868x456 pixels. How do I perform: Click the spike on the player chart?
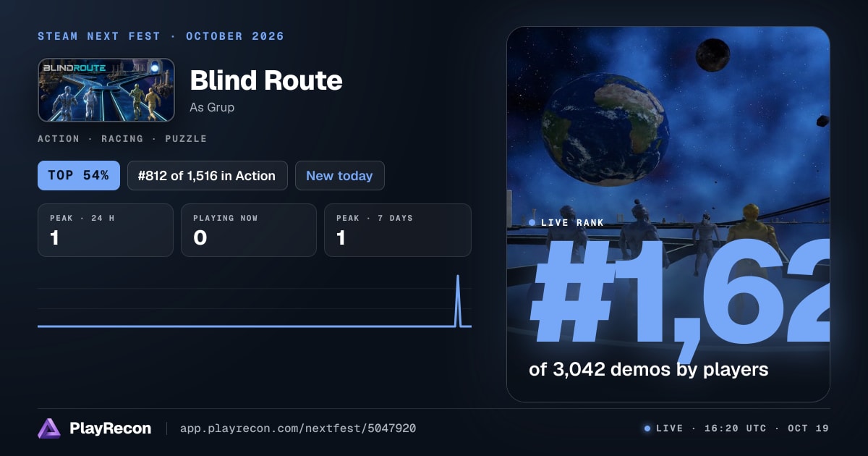click(x=457, y=300)
